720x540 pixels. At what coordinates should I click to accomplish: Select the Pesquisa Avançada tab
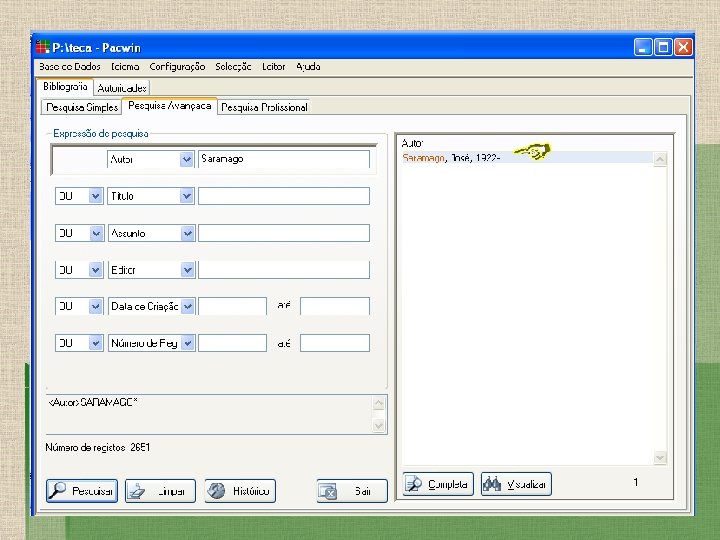point(169,106)
